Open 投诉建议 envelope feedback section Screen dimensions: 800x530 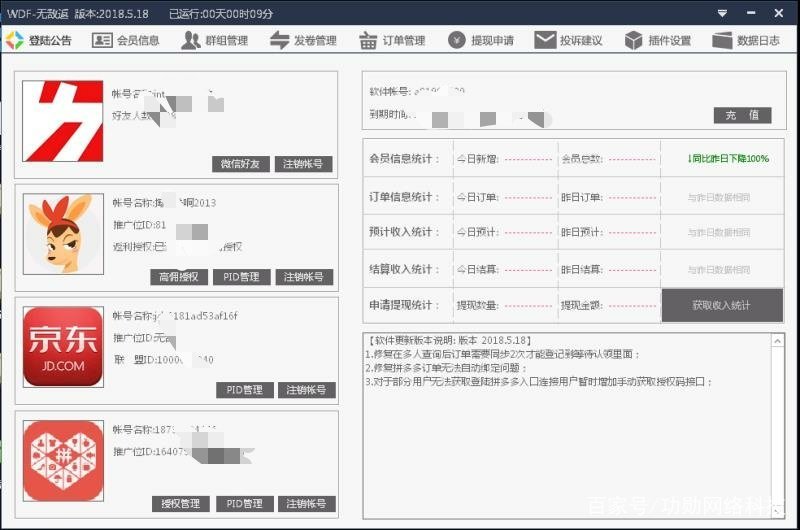point(569,41)
